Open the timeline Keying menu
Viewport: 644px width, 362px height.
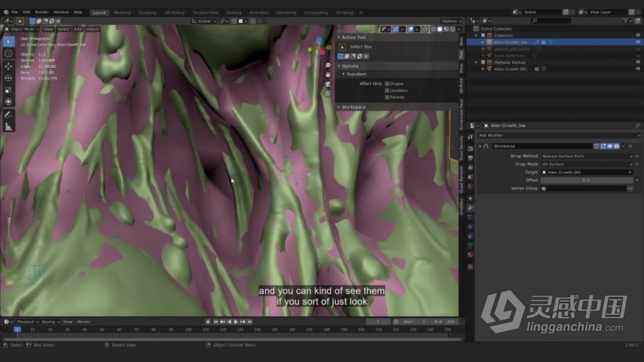(x=50, y=322)
